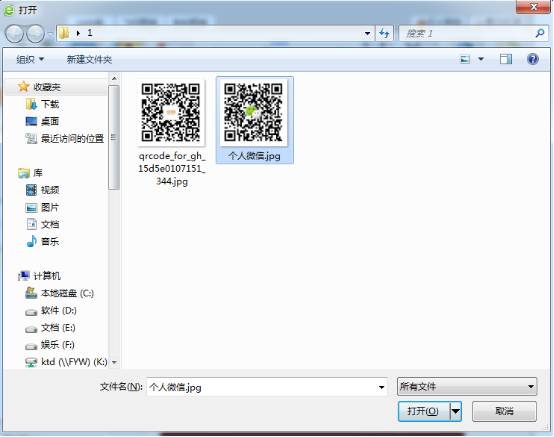554x437 pixels.
Task: Open the 组织 menu
Action: point(30,59)
